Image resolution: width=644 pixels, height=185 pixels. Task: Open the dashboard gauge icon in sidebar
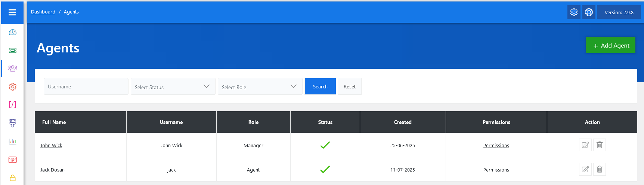click(12, 32)
